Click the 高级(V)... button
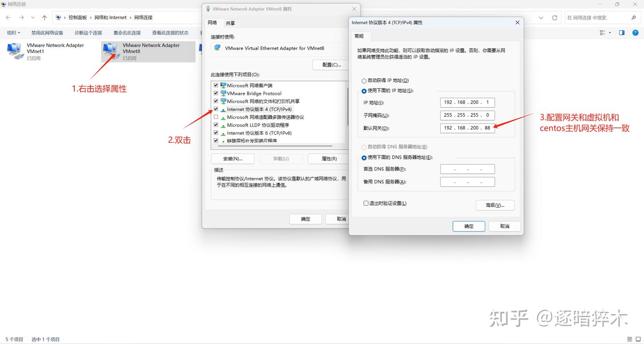 495,205
